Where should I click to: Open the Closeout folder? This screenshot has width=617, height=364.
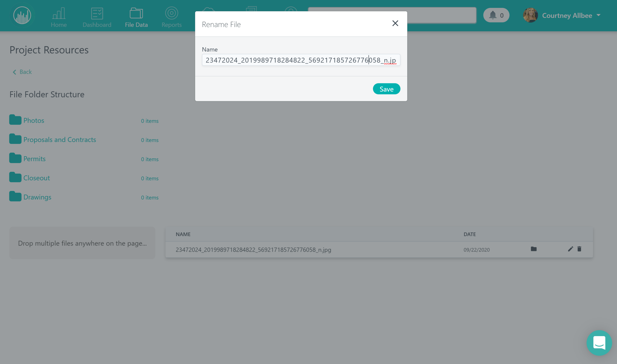pos(37,178)
